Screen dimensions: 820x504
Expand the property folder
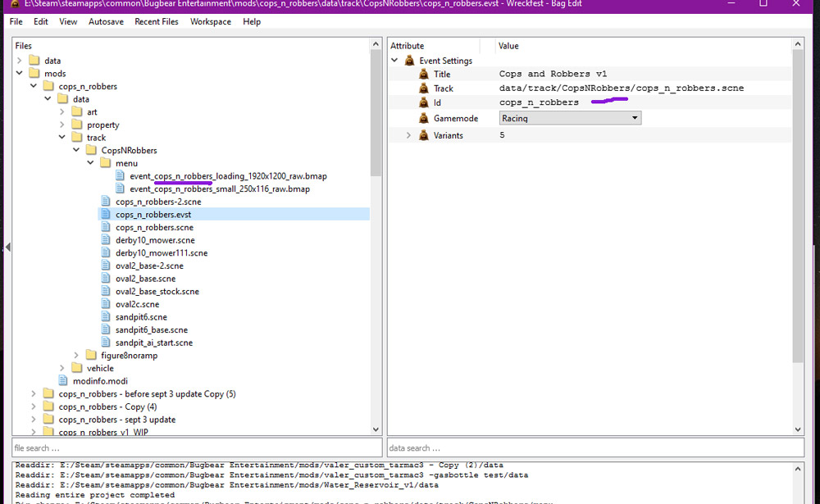tap(61, 125)
